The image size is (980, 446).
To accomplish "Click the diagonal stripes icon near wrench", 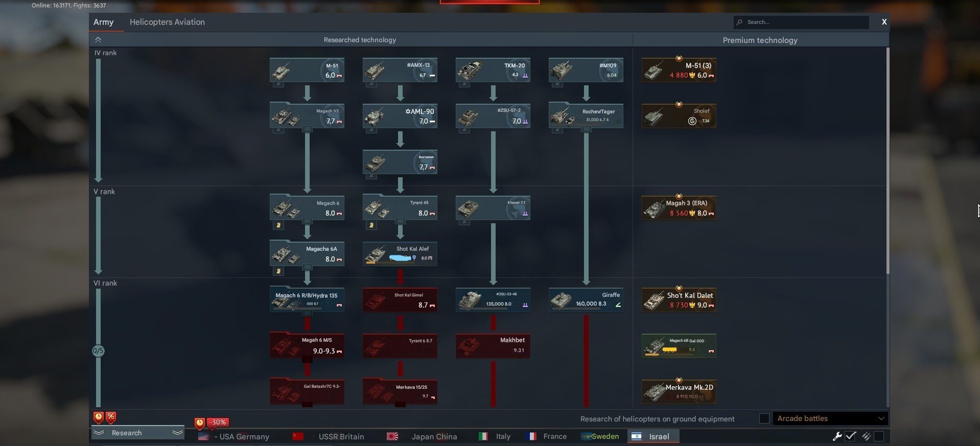I will 866,436.
